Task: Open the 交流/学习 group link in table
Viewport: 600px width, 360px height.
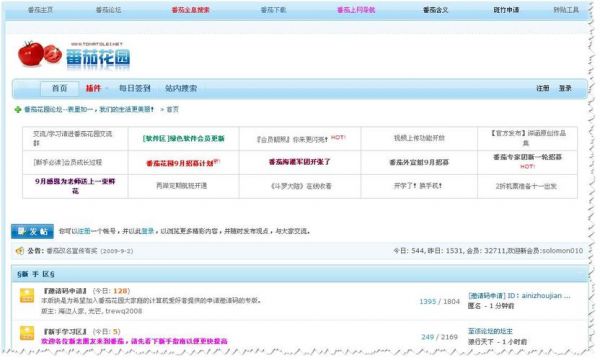Action: (x=72, y=138)
